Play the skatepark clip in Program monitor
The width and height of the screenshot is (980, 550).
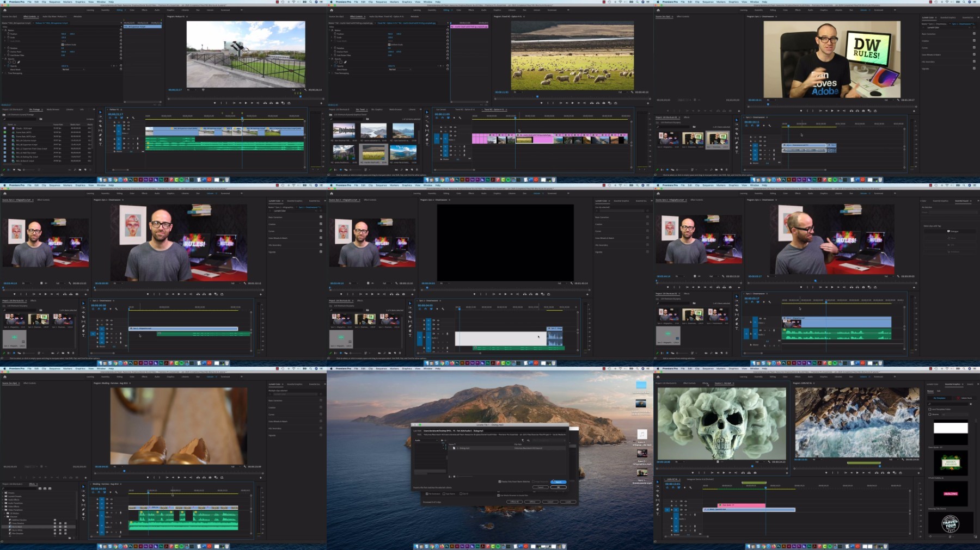click(246, 103)
